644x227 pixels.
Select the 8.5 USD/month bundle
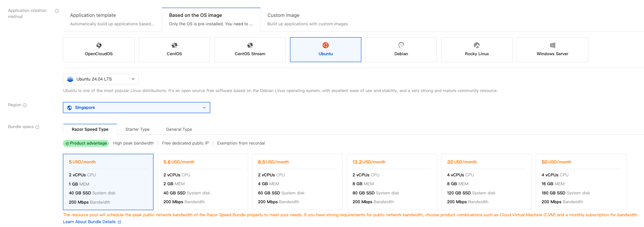297,182
